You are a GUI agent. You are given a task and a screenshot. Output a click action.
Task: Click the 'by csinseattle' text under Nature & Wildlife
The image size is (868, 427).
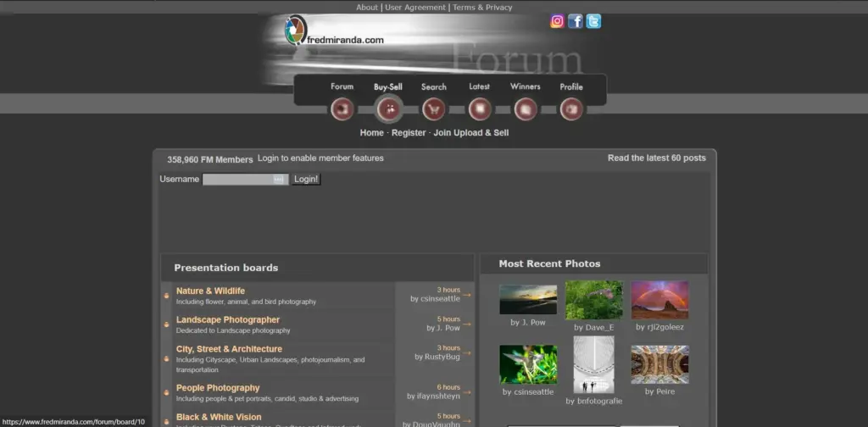[435, 299]
